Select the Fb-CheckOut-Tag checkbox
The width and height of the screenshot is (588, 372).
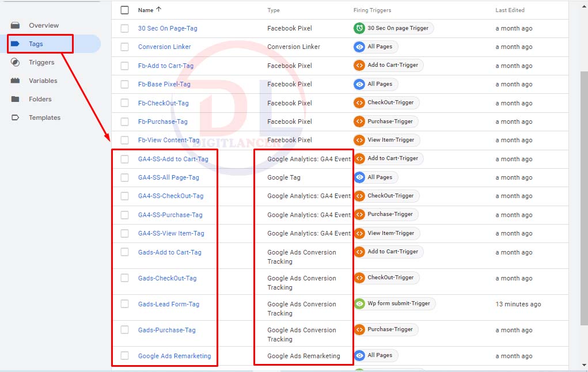click(124, 103)
